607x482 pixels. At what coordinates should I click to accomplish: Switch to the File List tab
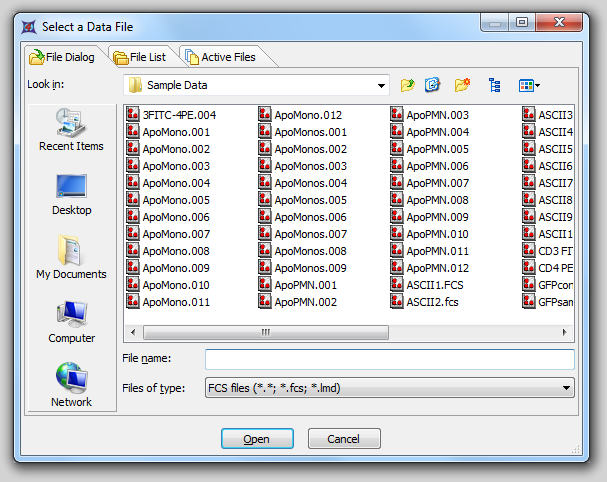point(140,57)
